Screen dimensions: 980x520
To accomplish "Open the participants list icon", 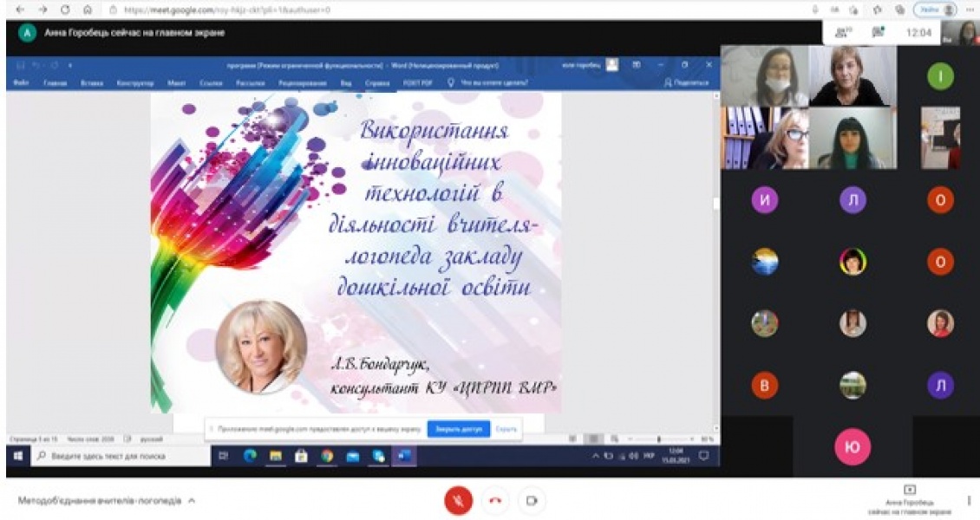I will (x=841, y=33).
